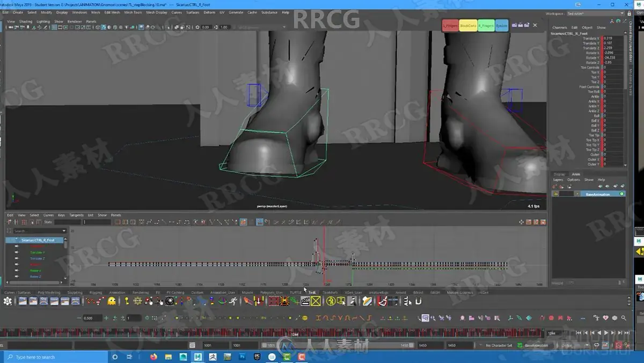Click the magnet icon on the shelf
The image size is (644, 363).
[x=419, y=301]
